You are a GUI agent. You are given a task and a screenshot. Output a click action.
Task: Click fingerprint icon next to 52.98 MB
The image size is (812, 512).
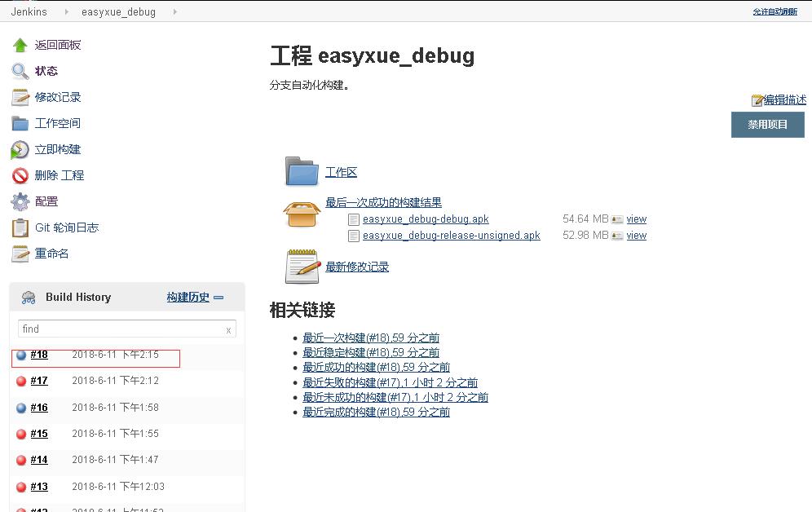[617, 236]
